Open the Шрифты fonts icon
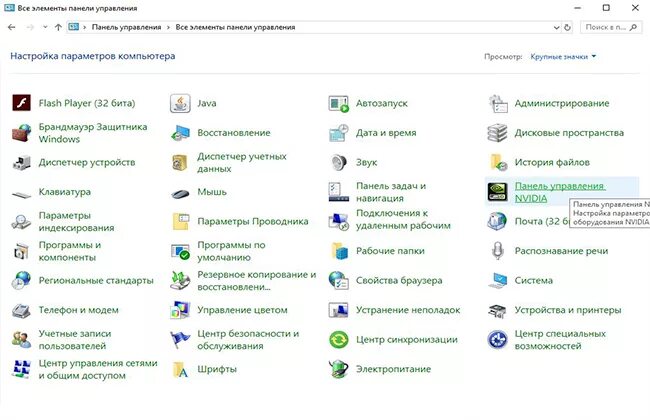This screenshot has height=420, width=650. click(180, 369)
